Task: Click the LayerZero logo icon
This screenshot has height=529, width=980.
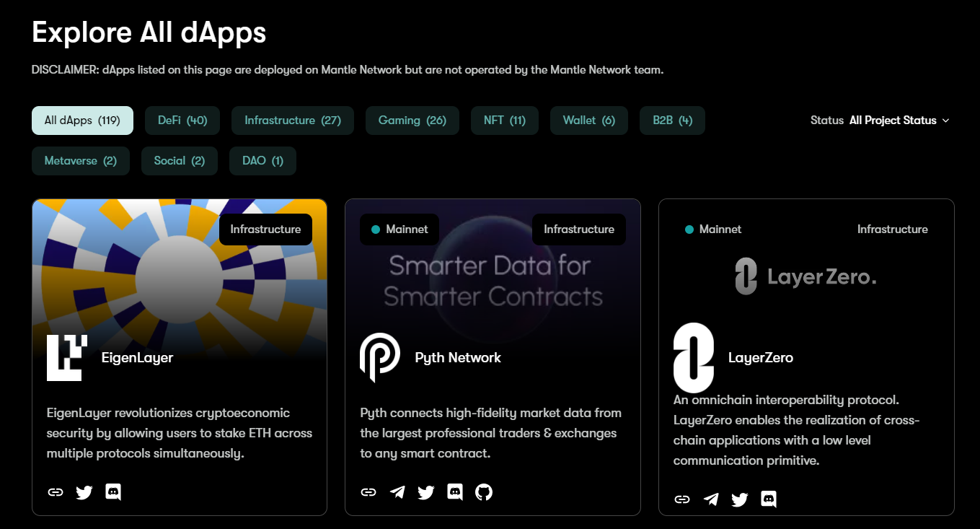Action: click(694, 357)
